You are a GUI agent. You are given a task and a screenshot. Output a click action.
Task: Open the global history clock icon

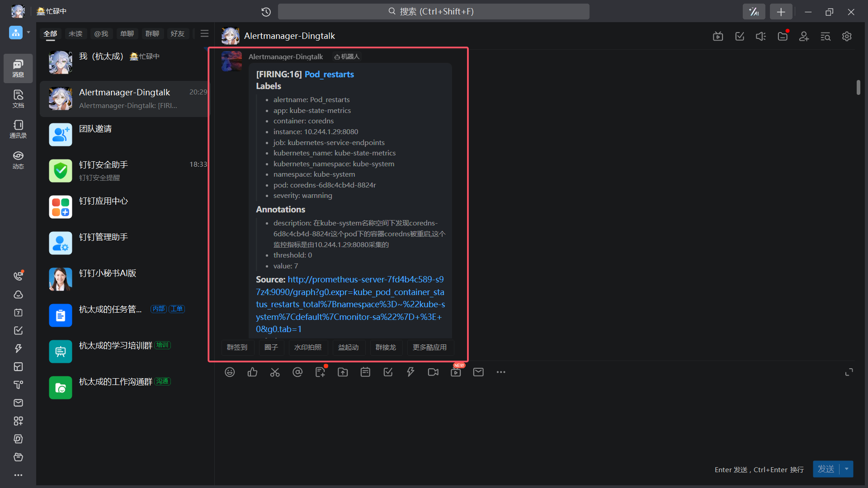click(x=266, y=12)
